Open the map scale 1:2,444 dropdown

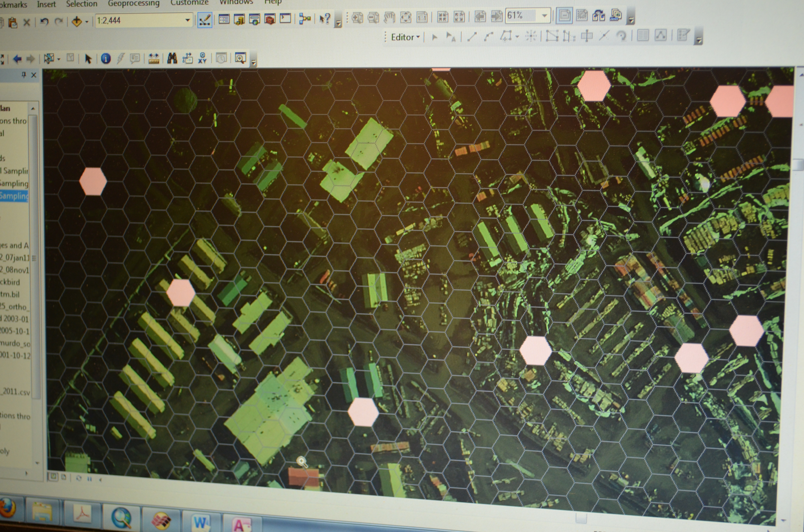(x=187, y=20)
